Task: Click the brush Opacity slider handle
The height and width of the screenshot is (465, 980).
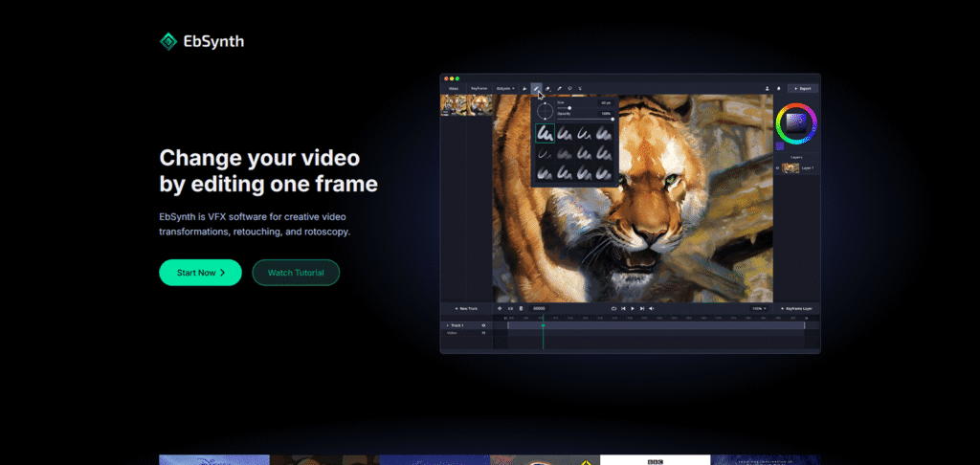Action: click(612, 120)
